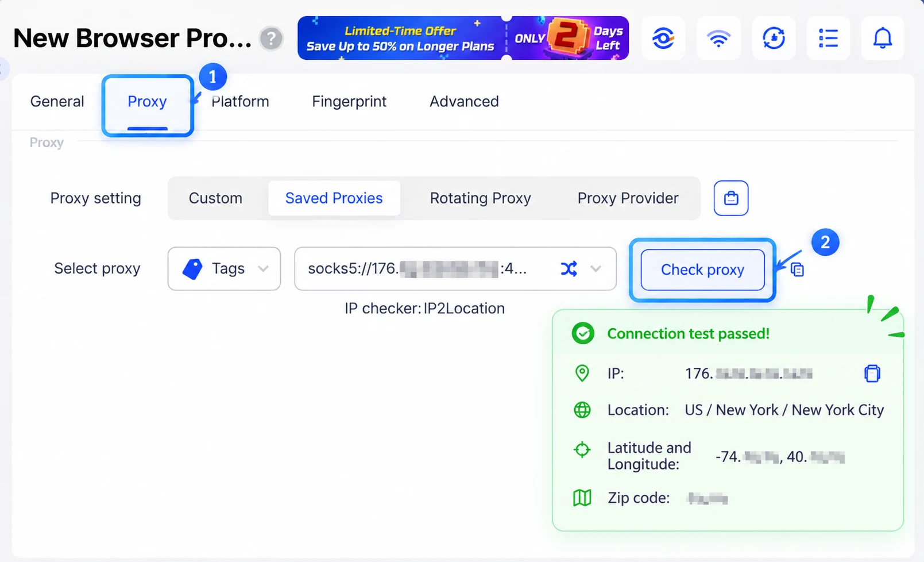Click the Connection test passed! message
Screen dimensions: 924x562
(x=688, y=333)
